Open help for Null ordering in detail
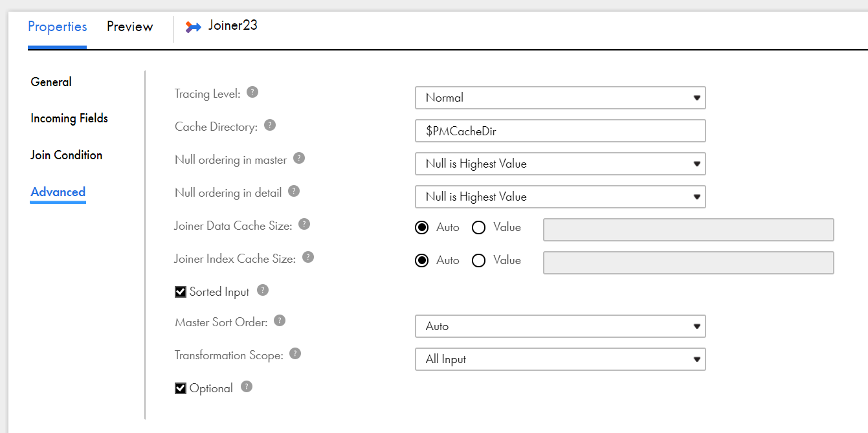Screen dimensions: 868x433 click(x=294, y=192)
